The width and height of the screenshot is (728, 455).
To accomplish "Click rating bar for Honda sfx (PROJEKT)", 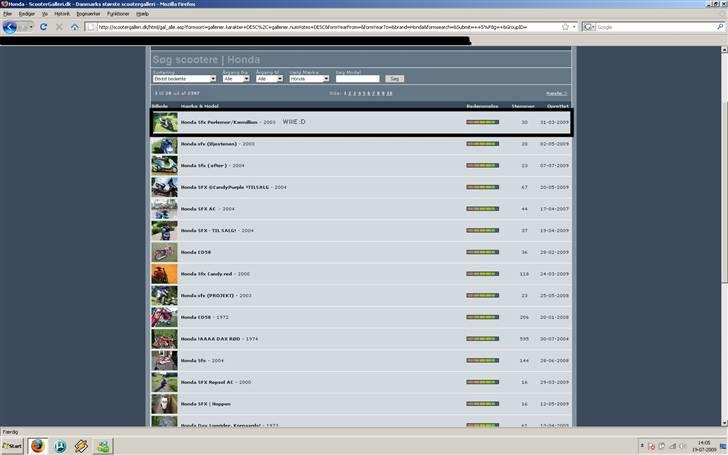I will click(482, 296).
